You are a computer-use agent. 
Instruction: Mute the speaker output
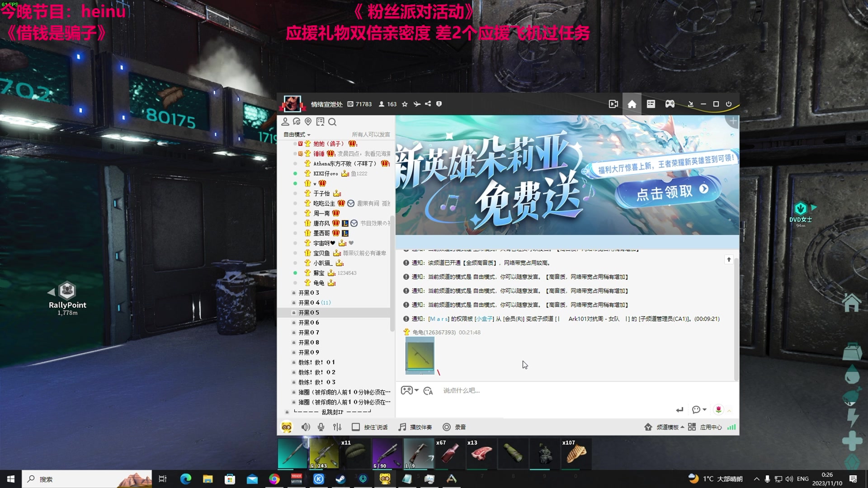tap(306, 427)
